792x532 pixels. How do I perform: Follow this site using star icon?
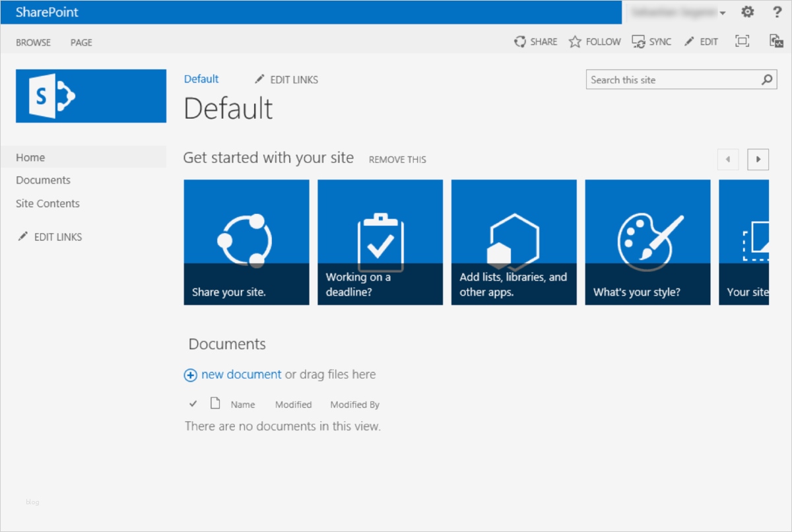tap(575, 42)
